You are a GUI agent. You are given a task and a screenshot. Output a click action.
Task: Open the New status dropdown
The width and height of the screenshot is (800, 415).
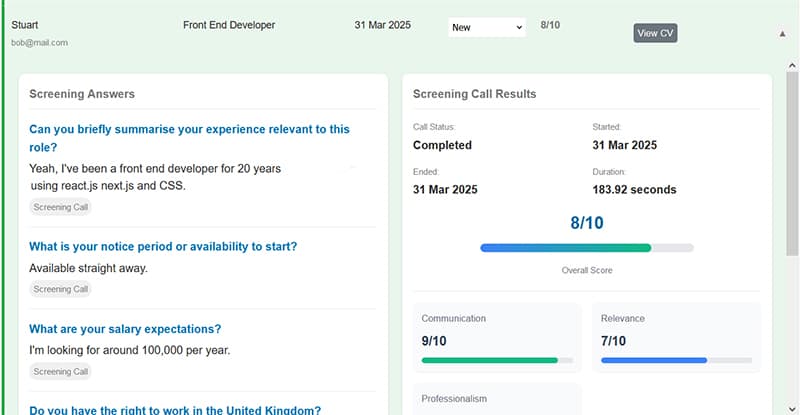[487, 28]
